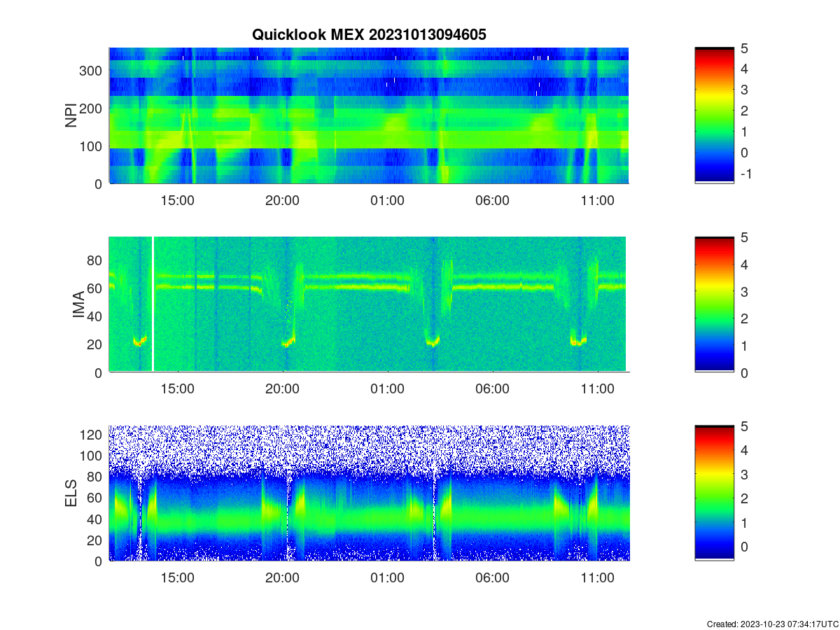Viewport: 840px width, 630px height.
Task: Click the 06:00 tick under IMA panel
Action: point(493,388)
